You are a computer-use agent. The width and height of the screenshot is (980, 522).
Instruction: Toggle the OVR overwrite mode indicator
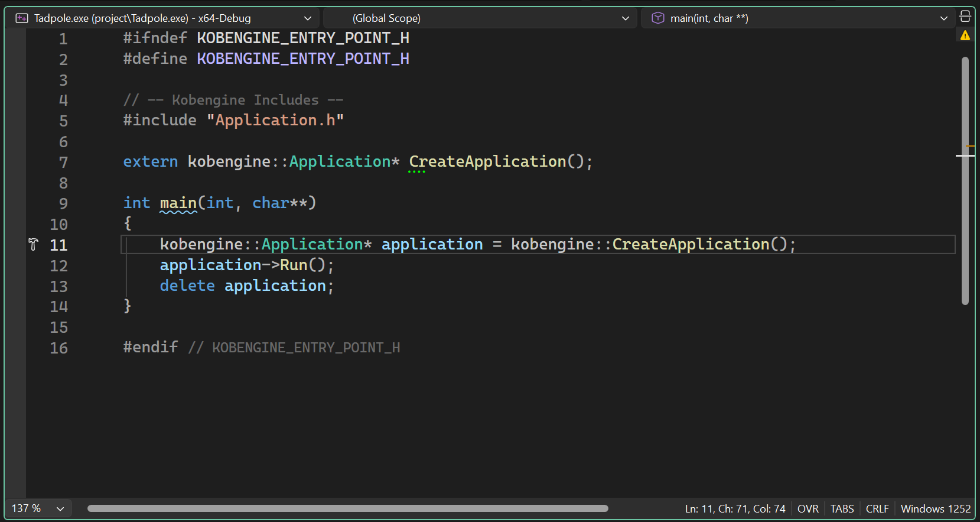pyautogui.click(x=808, y=508)
